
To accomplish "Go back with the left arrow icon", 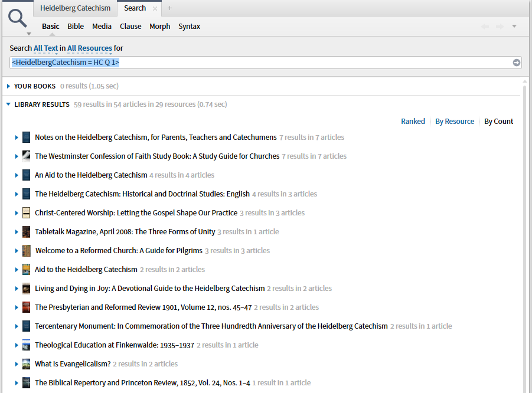I will pos(485,27).
